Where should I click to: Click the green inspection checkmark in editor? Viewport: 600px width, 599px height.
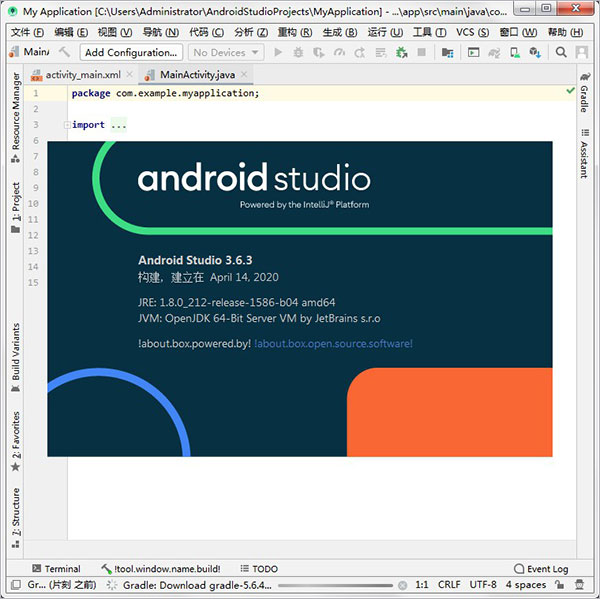pyautogui.click(x=570, y=92)
